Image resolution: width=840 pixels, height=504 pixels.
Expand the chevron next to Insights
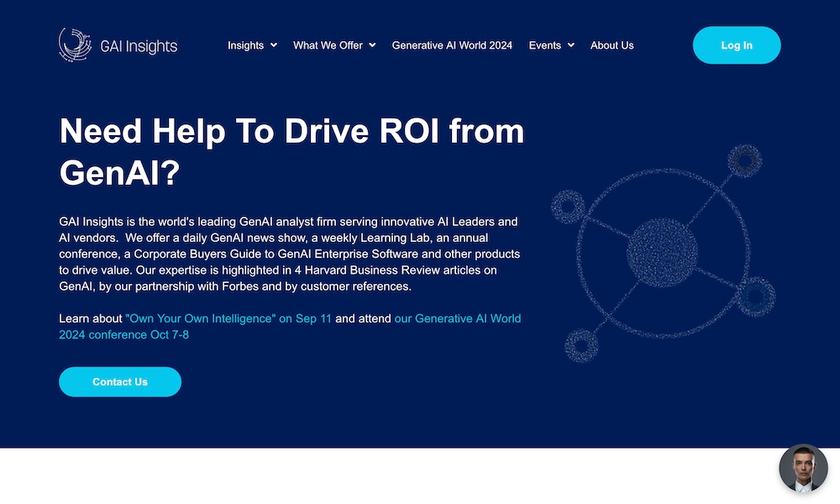[274, 45]
